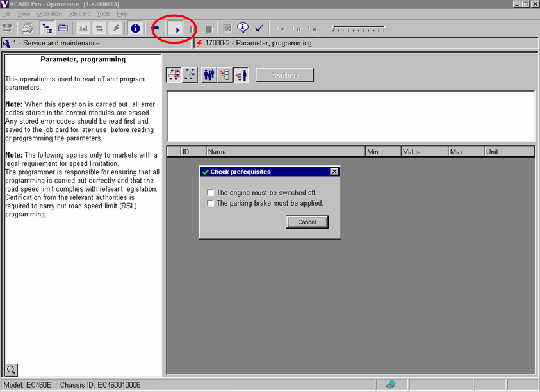The image size is (540, 392).
Task: Click the greyed Continue button
Action: pyautogui.click(x=285, y=75)
